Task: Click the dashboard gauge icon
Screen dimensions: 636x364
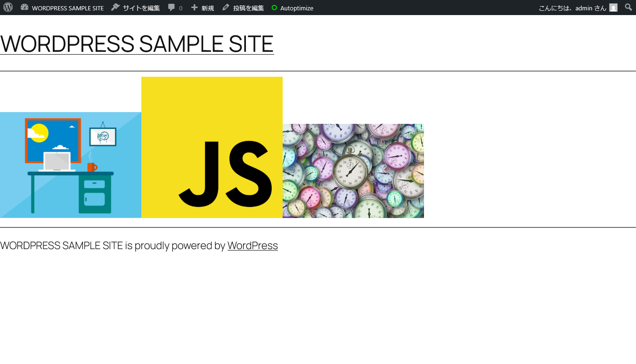Action: pyautogui.click(x=24, y=8)
